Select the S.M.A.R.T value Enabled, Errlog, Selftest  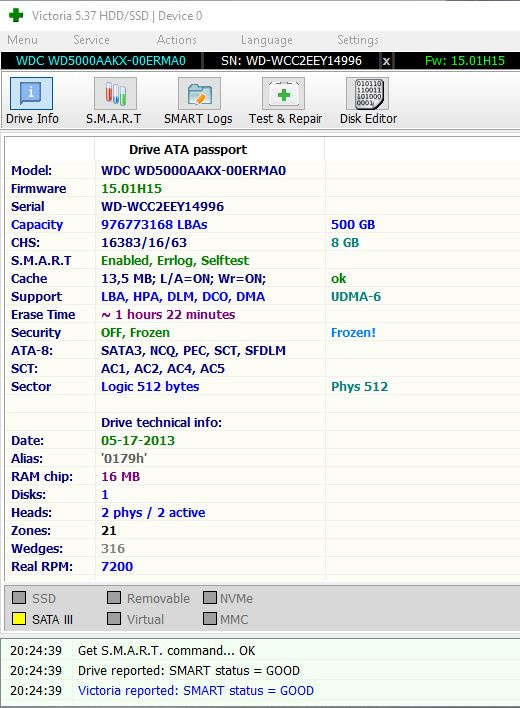[x=175, y=261]
